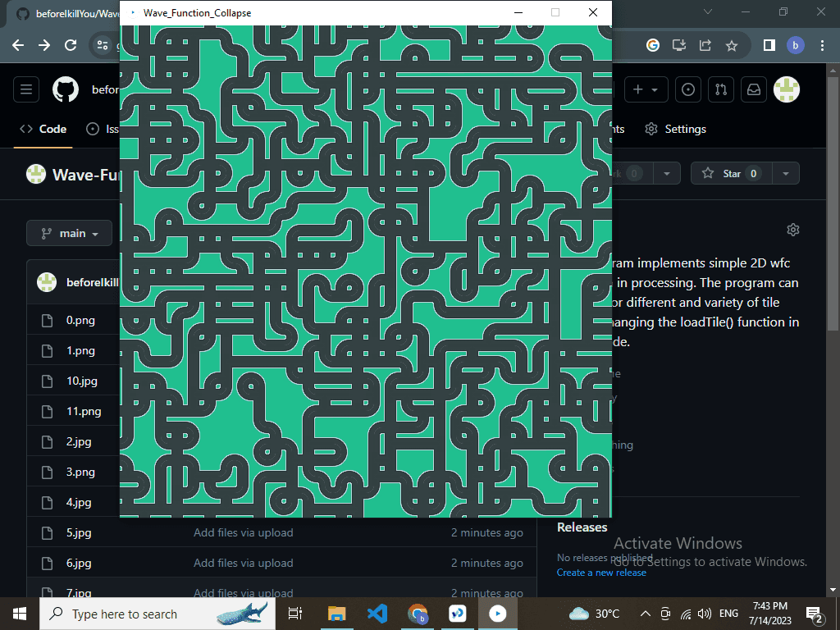Open Chrome side panel icon
Image resolution: width=840 pixels, height=630 pixels.
(769, 46)
